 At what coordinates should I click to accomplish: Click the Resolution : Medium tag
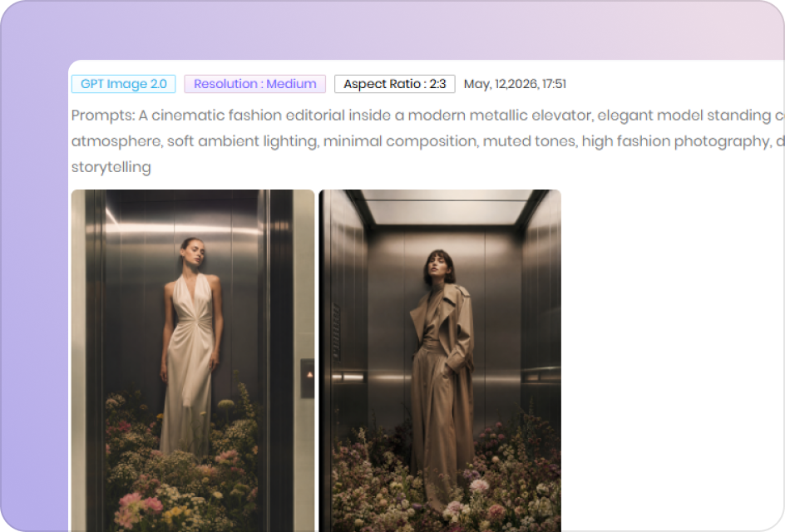pos(254,84)
